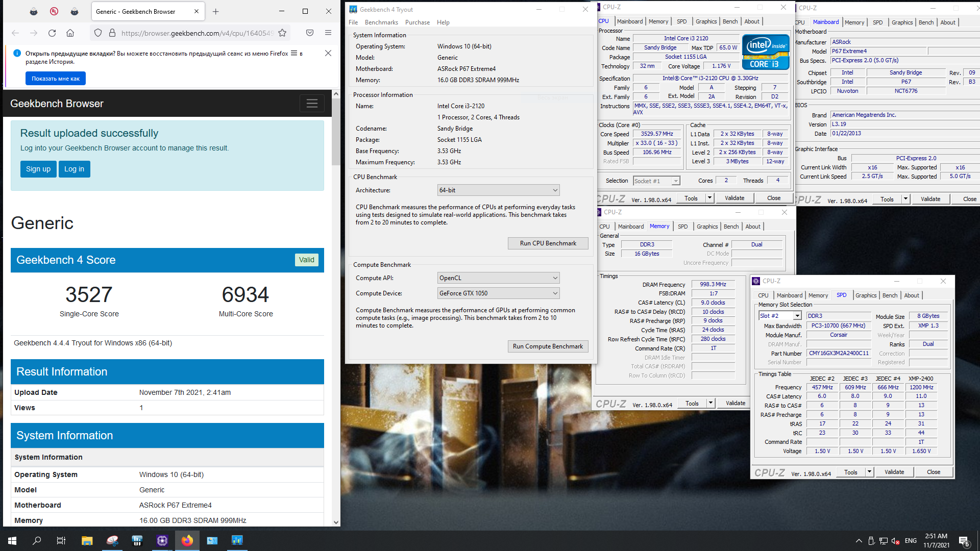The height and width of the screenshot is (551, 980).
Task: Open the Snipping Tool taskbar icon
Action: pos(112,540)
